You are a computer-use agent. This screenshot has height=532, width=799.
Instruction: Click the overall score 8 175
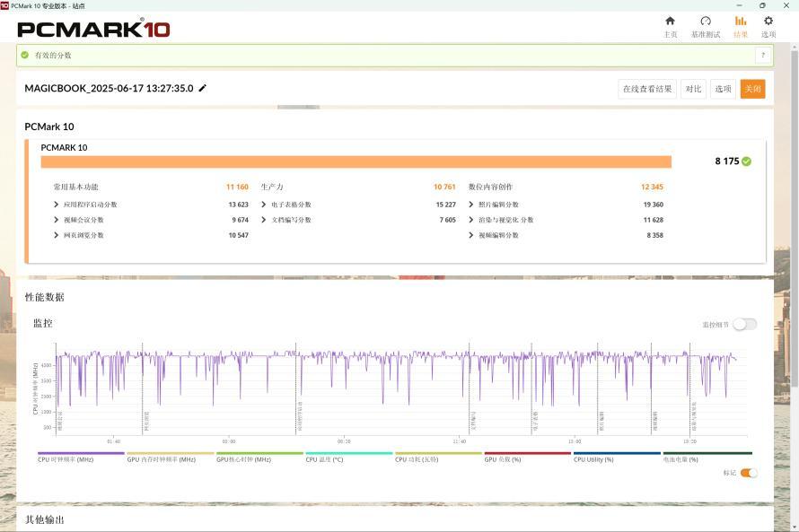pos(726,161)
